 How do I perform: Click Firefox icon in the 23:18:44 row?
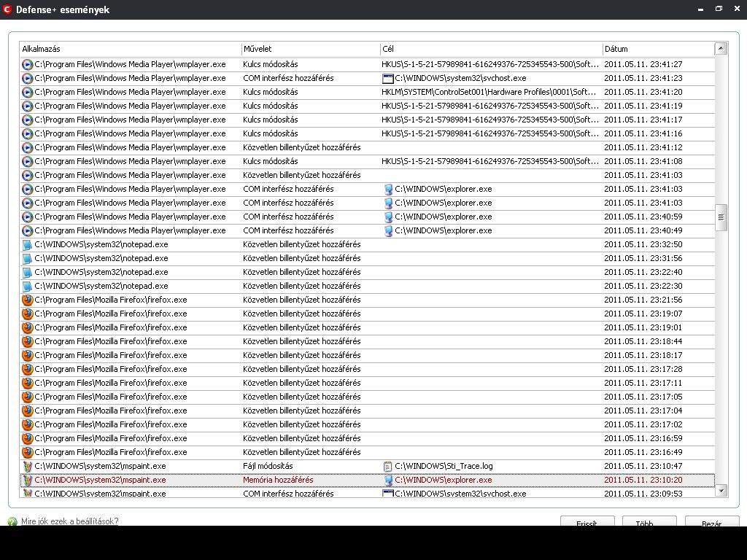(28, 341)
